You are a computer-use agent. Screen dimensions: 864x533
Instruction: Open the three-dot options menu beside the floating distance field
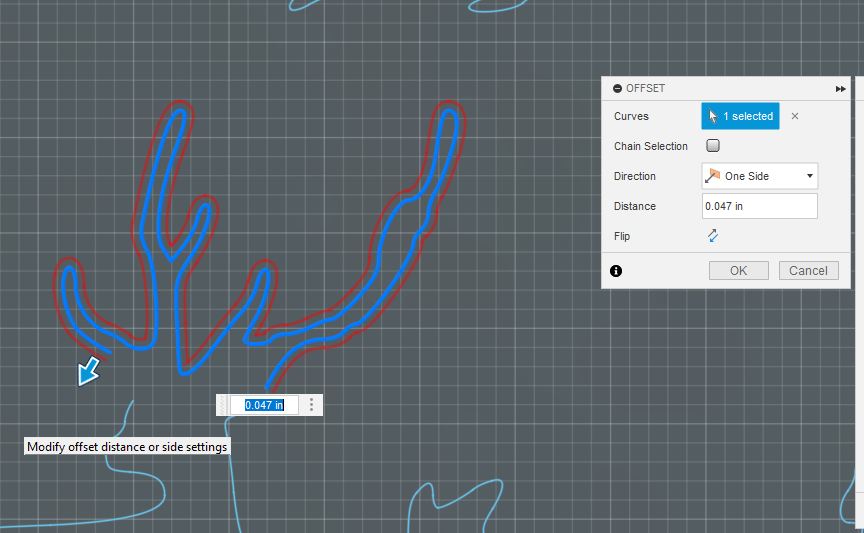pyautogui.click(x=311, y=405)
